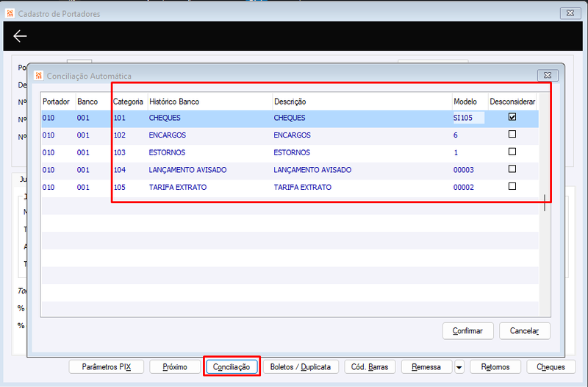Image resolution: width=588 pixels, height=387 pixels.
Task: Select Histórico Banco cell TARIFA EXTRATO
Action: pos(178,187)
